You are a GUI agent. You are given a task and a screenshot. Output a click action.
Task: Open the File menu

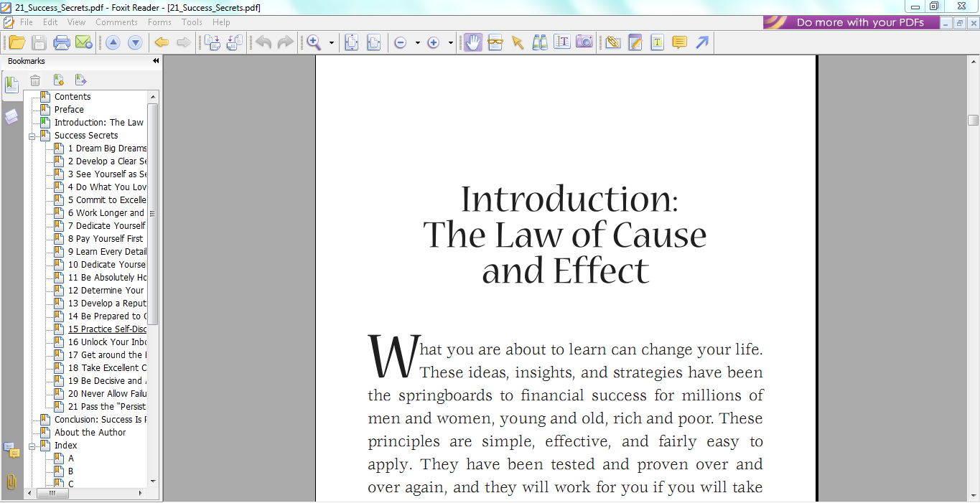[x=27, y=22]
